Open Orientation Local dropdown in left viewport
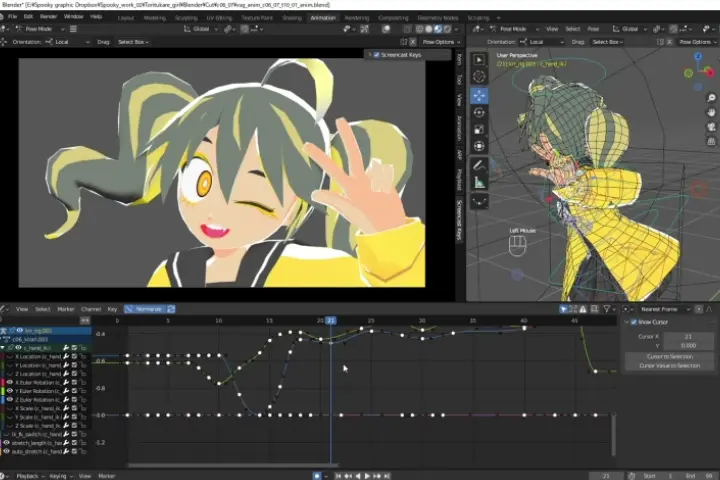This screenshot has height=480, width=720. [68, 42]
